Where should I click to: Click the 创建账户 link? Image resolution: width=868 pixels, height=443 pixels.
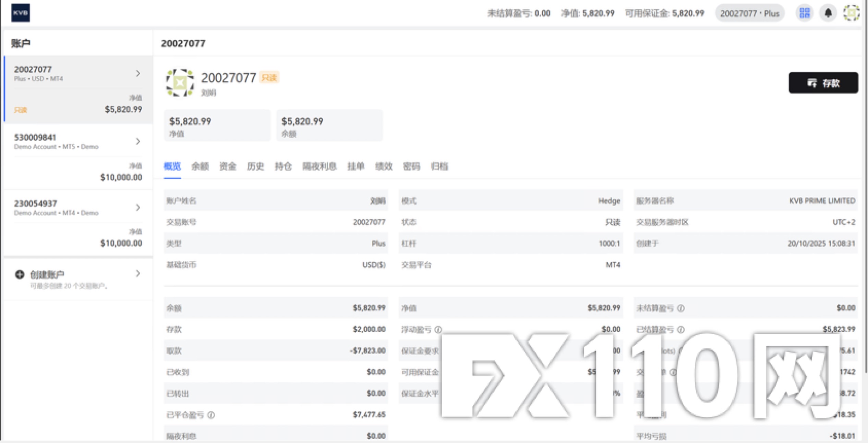pos(47,274)
